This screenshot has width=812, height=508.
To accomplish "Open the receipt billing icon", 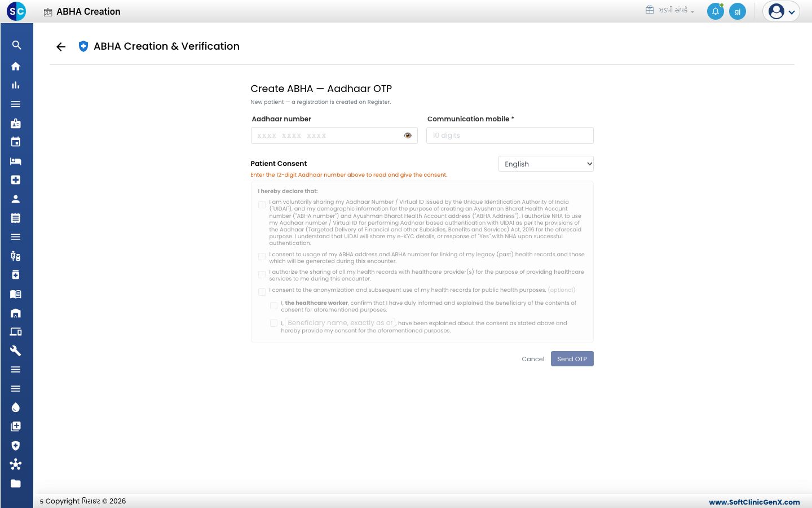I will tap(16, 218).
